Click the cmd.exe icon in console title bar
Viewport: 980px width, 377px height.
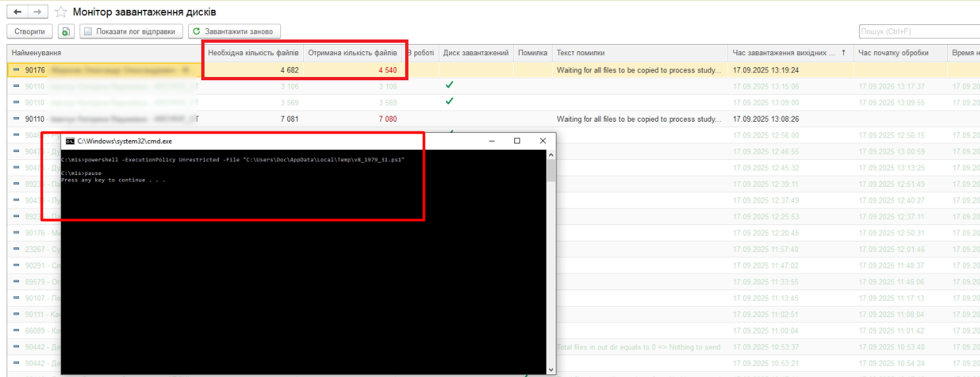(70, 141)
